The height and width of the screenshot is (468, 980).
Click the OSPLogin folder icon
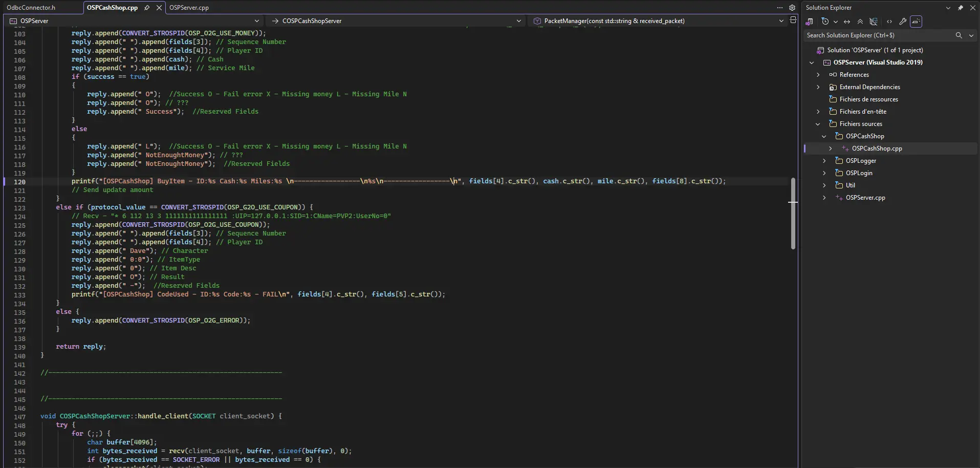tap(839, 173)
